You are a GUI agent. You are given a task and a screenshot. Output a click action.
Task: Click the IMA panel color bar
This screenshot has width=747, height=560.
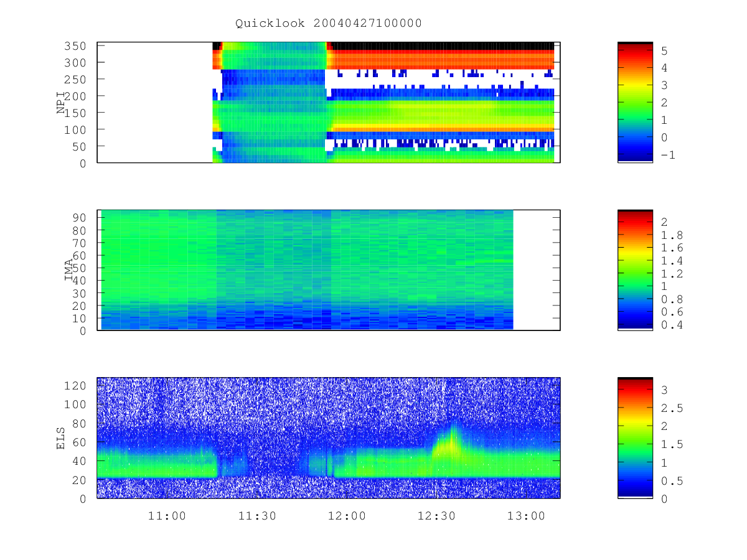pos(635,269)
